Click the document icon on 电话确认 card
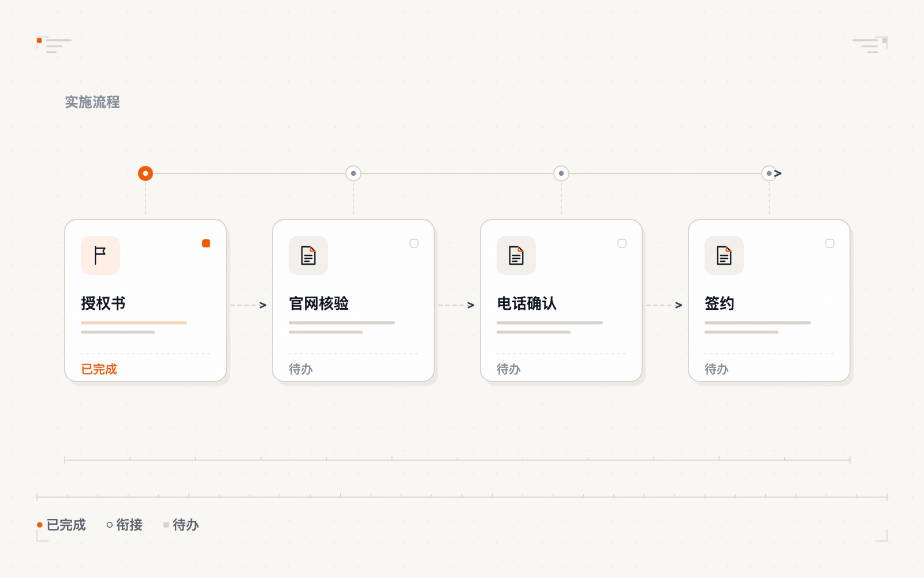 [x=516, y=255]
